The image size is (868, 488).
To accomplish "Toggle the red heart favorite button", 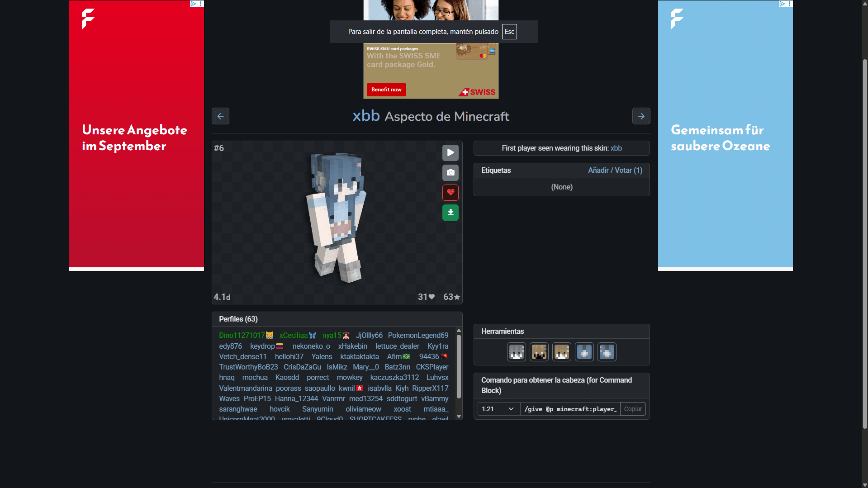I will click(x=450, y=193).
